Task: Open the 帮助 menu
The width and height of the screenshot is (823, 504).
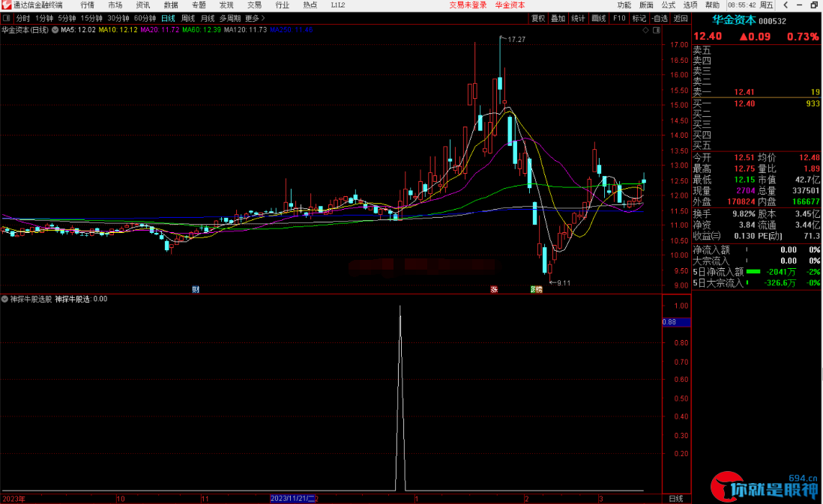Action: coord(712,4)
